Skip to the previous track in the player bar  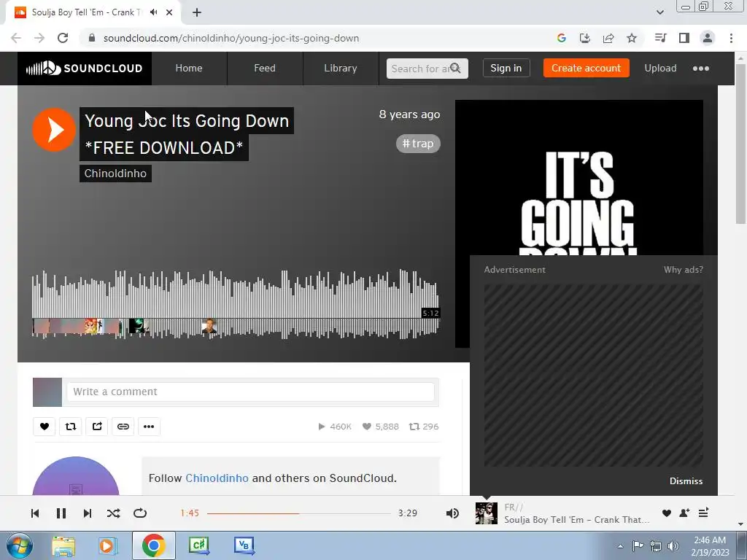(x=35, y=513)
